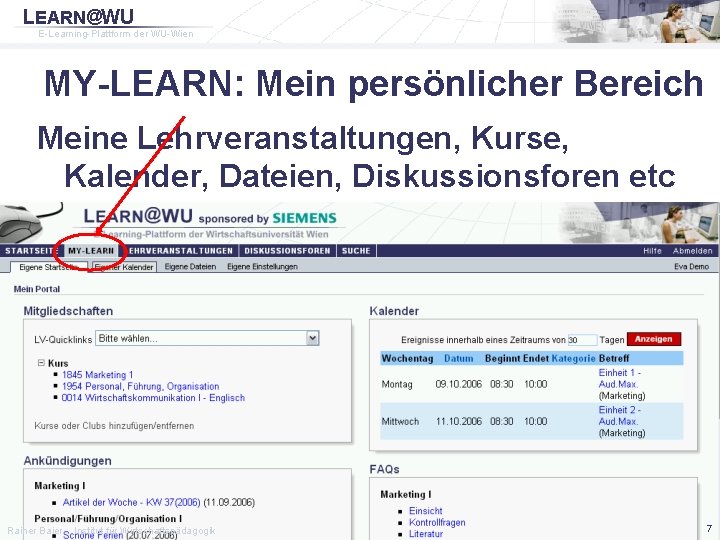Screen dimensions: 720x540
Task: Open Artikel der Woche - KW 37(2006)
Action: [x=131, y=502]
